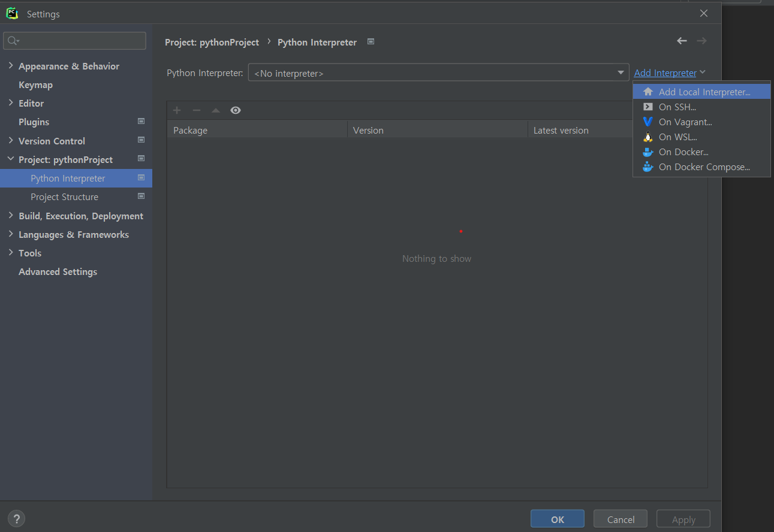774x532 pixels.
Task: Go forward with the right arrow
Action: [x=701, y=41]
